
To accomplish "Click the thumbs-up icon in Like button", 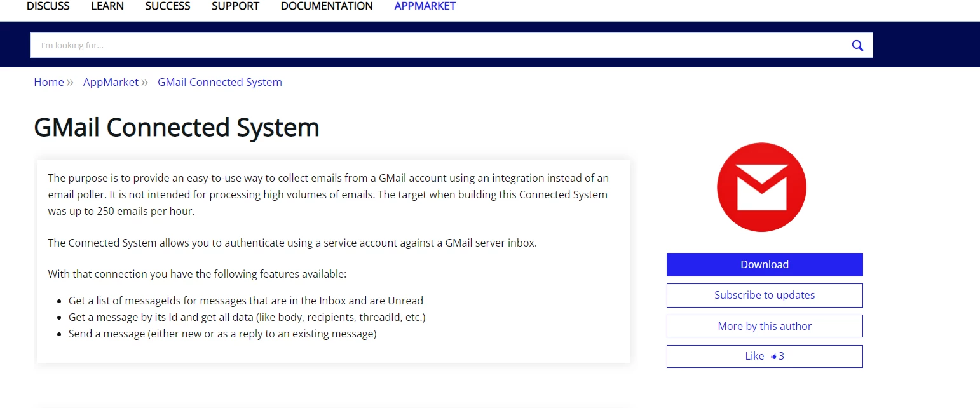I will (773, 357).
